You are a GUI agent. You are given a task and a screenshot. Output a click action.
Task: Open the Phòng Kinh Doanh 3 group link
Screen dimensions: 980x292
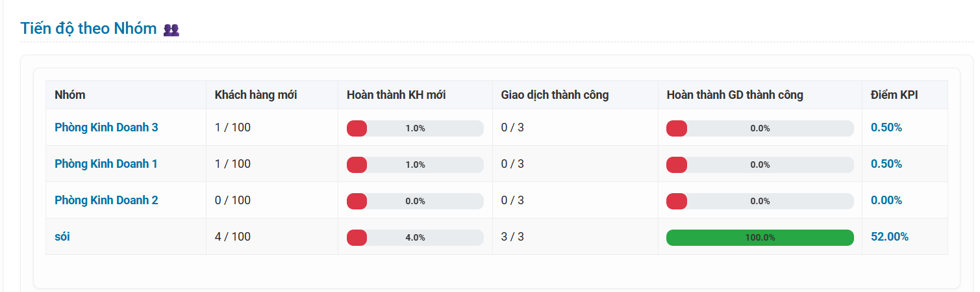pos(107,127)
